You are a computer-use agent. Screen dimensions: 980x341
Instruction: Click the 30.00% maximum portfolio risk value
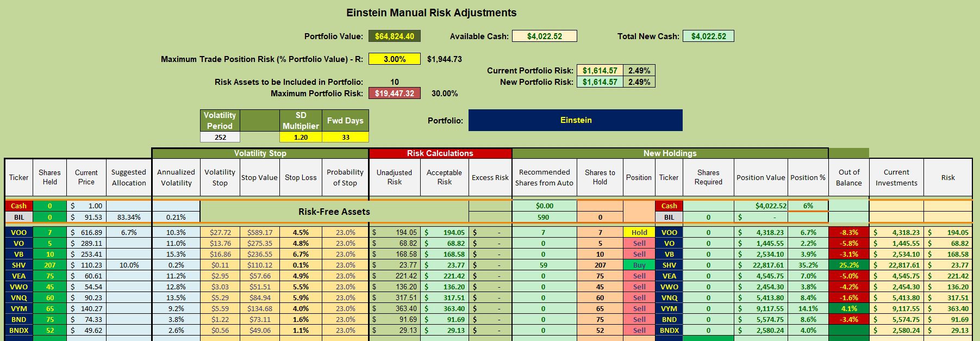click(445, 93)
